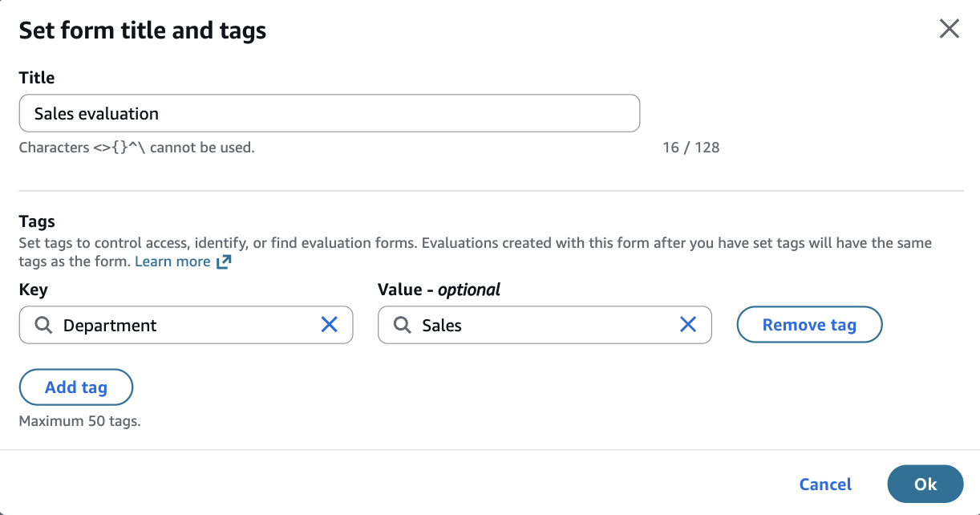Click the Maximum 50 tags note
Screen dimensions: 980x515
click(79, 421)
